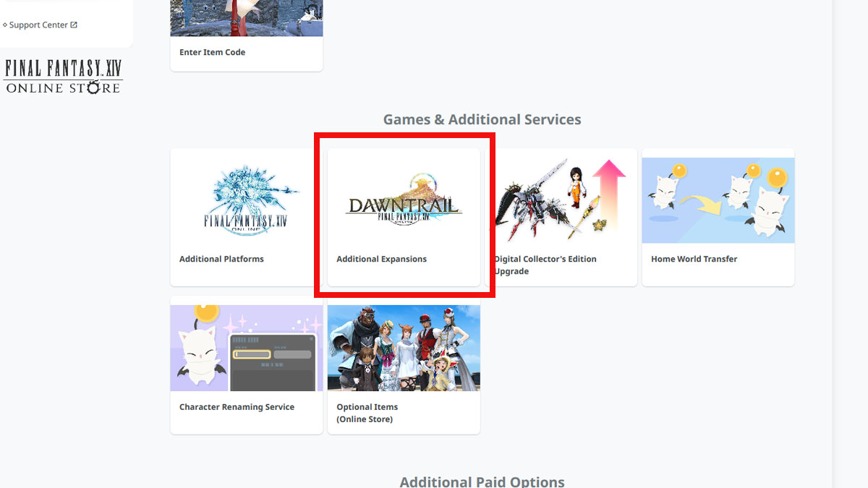Open the Support Center link
This screenshot has width=868, height=488.
coord(38,25)
